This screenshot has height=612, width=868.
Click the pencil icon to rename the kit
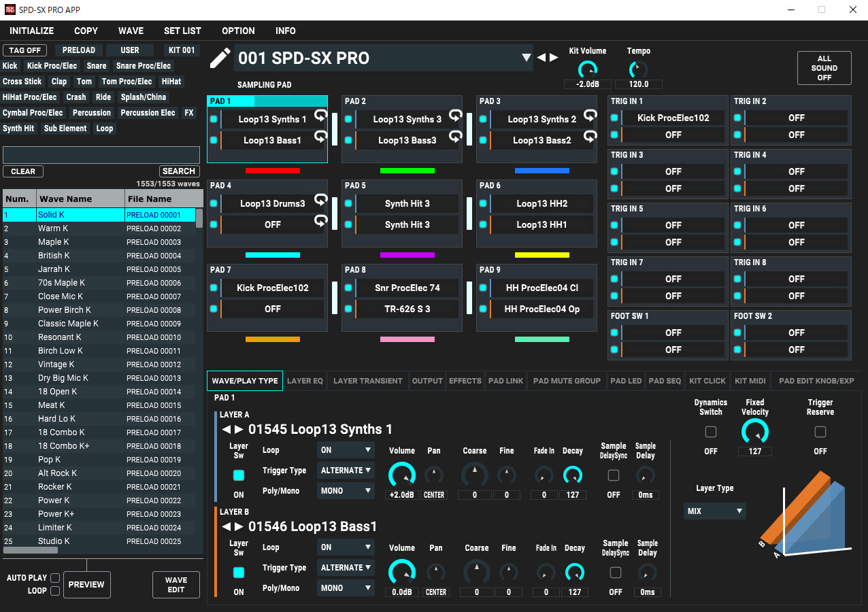219,58
